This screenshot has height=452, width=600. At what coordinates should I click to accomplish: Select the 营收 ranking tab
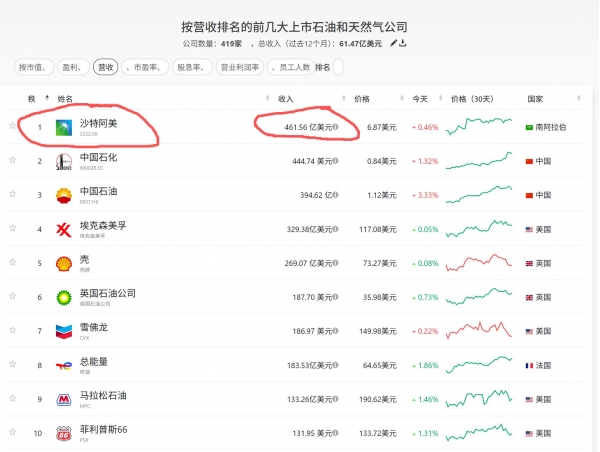coord(105,67)
